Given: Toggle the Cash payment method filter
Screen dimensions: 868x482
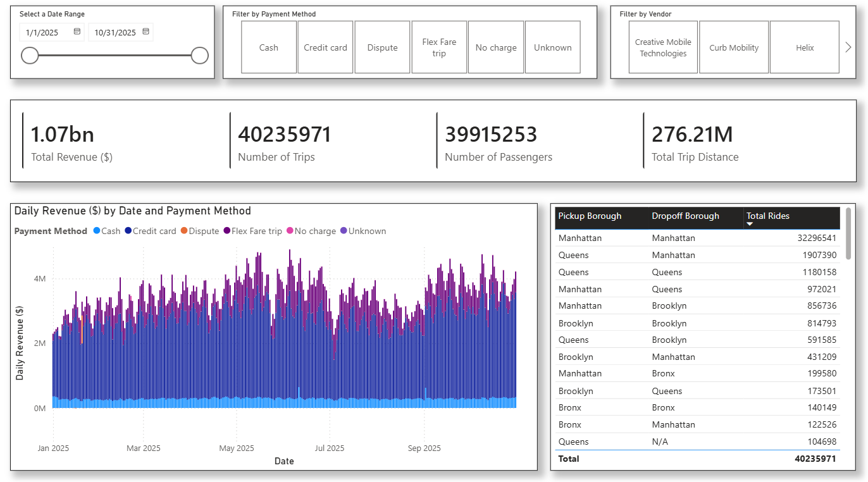Looking at the screenshot, I should coord(269,47).
